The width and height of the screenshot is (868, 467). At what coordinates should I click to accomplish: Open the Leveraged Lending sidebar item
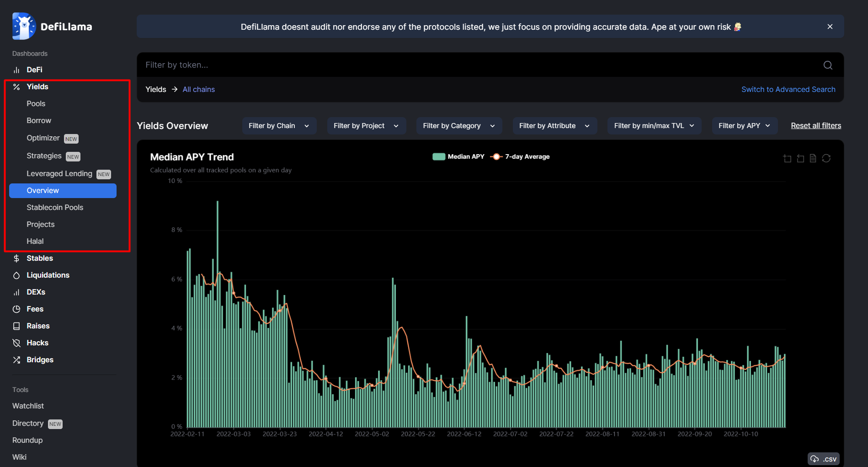[x=59, y=173]
